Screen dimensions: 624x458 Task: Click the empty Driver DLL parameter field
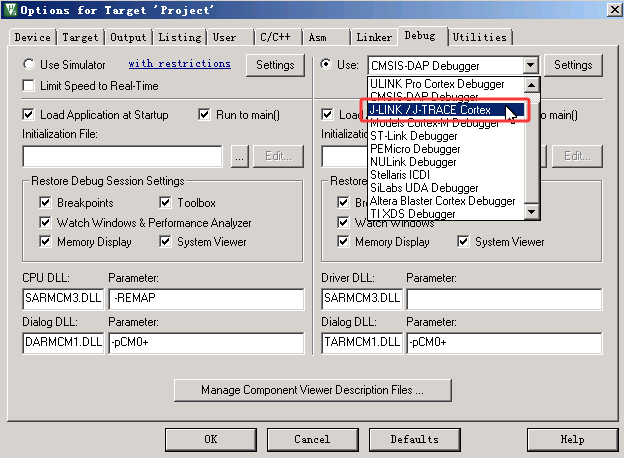click(504, 299)
